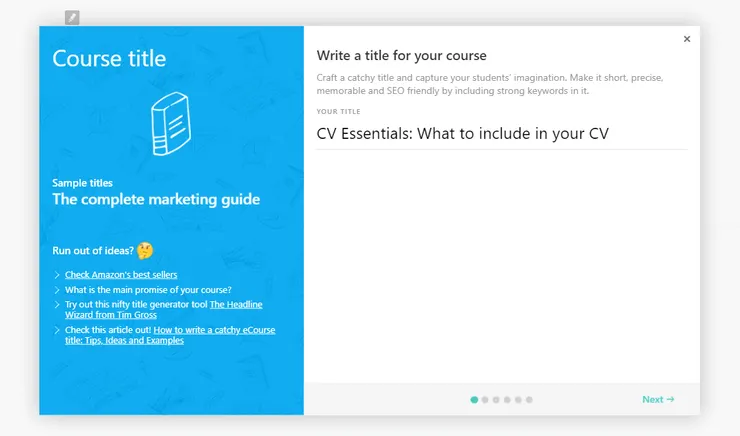Click the chevron beside Amazon's best sellers
The height and width of the screenshot is (436, 740).
(x=57, y=275)
